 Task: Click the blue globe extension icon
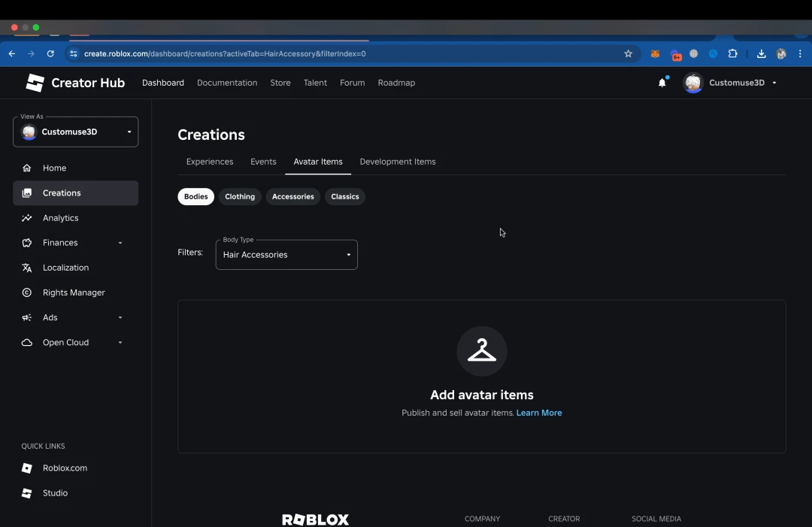(713, 53)
